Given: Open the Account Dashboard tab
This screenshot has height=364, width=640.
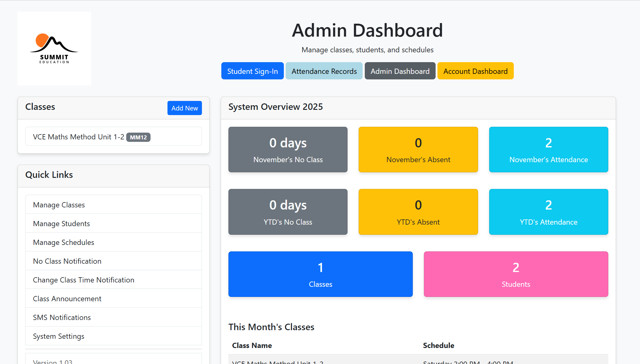Looking at the screenshot, I should [475, 71].
